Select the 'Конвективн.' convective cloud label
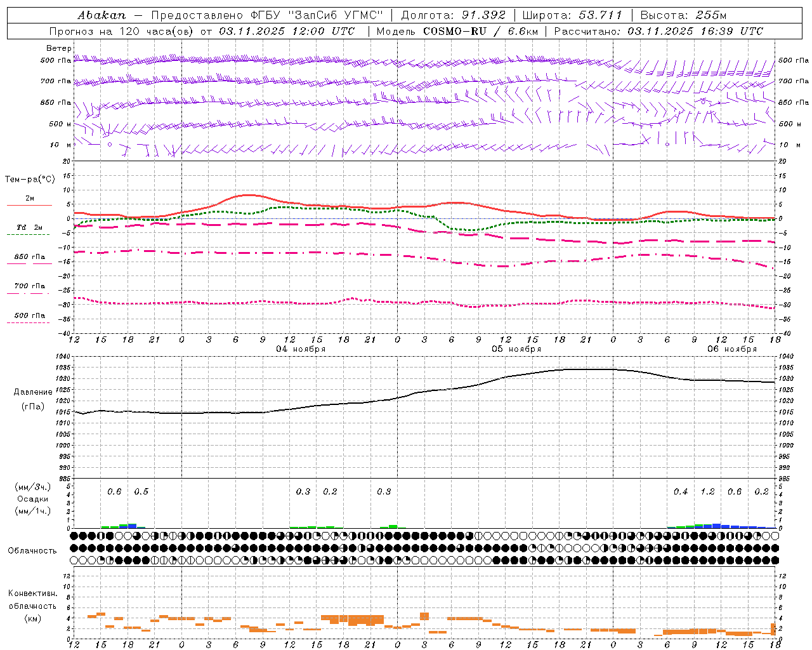Image resolution: width=812 pixels, height=650 pixels. pyautogui.click(x=32, y=594)
